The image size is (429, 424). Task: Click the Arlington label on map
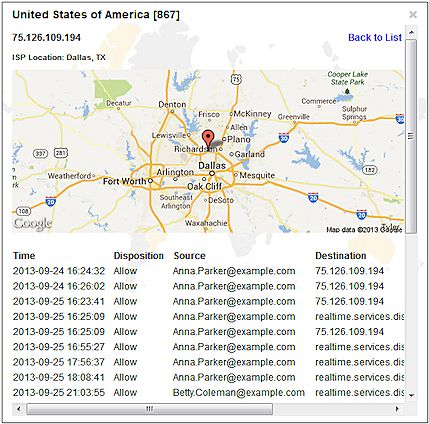pos(175,172)
